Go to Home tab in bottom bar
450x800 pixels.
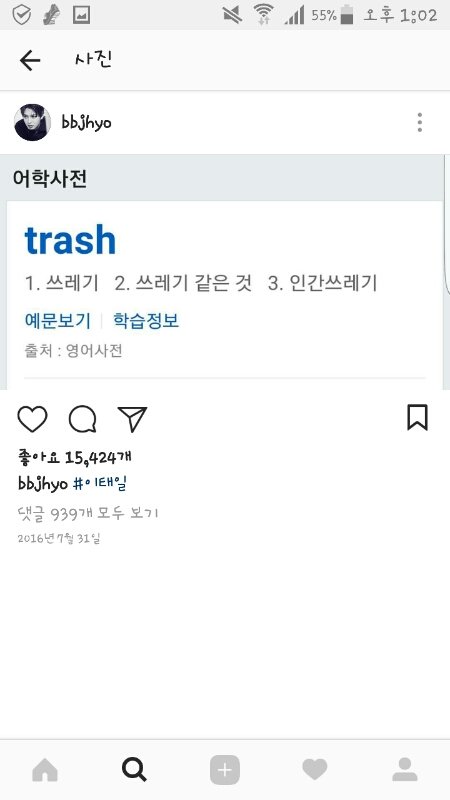45,769
